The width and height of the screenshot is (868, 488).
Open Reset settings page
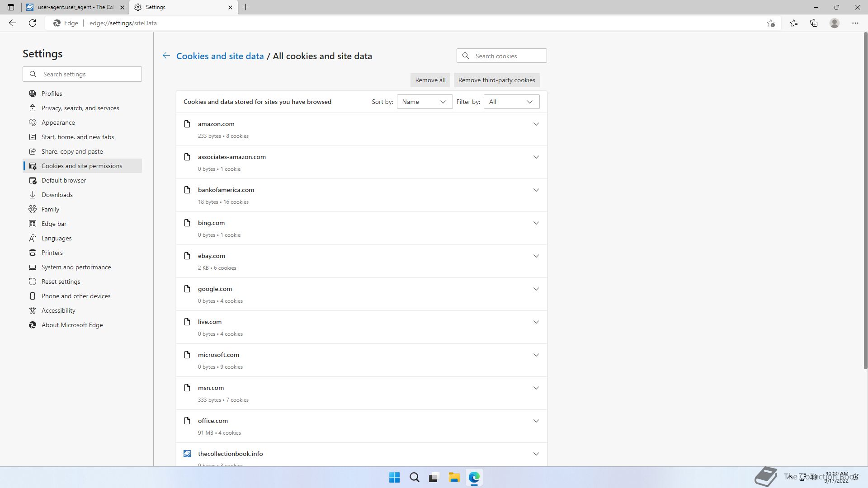[x=82, y=282]
